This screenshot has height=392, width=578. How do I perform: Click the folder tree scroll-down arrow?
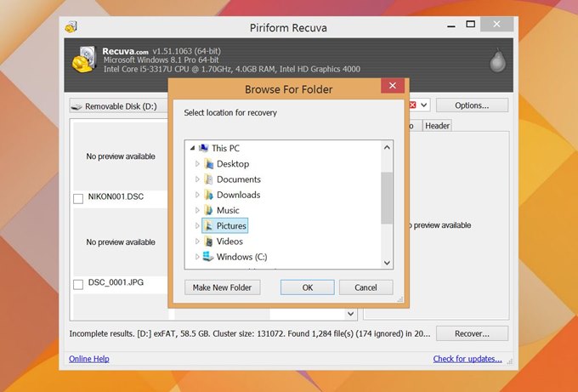click(x=387, y=263)
